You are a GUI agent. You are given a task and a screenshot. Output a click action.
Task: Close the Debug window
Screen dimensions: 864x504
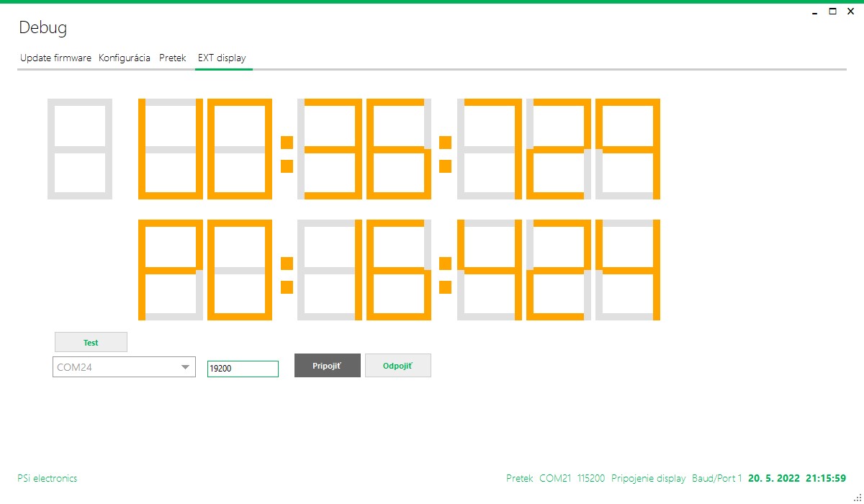[x=850, y=12]
